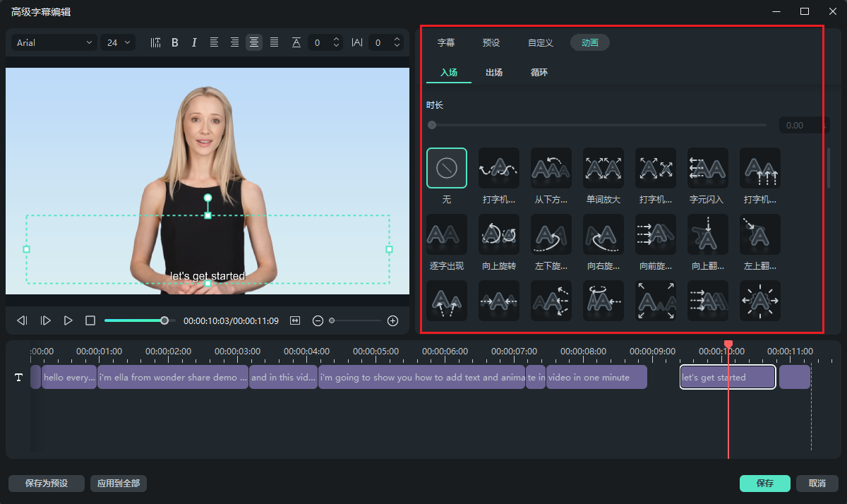Apply the 向上旋转 entrance animation
847x504 pixels.
(x=498, y=234)
